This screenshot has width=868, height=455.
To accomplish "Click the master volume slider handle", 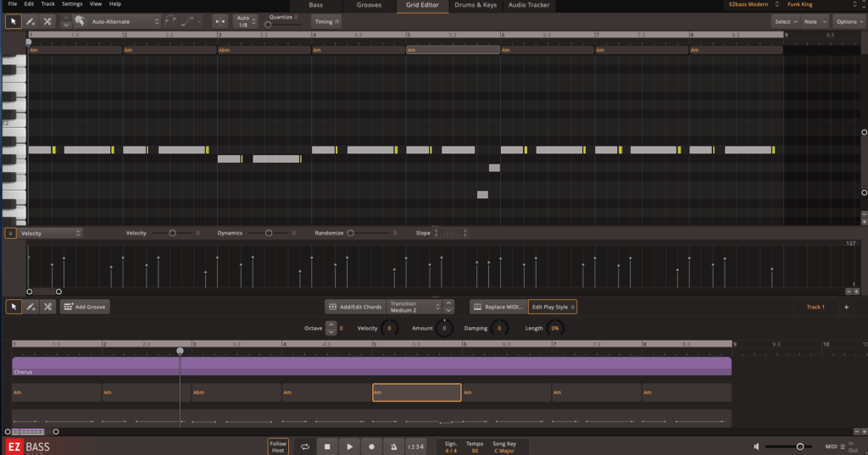I will (x=799, y=447).
